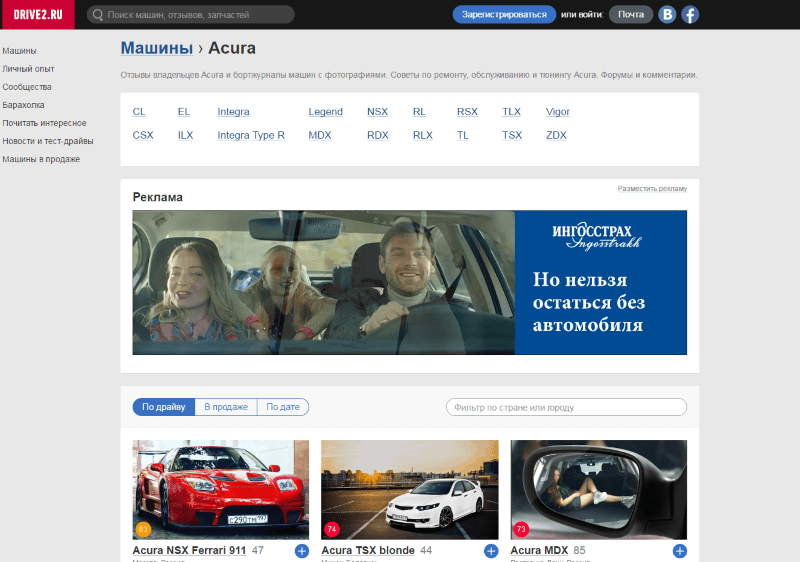Open Барахолка in the sidebar

(23, 105)
